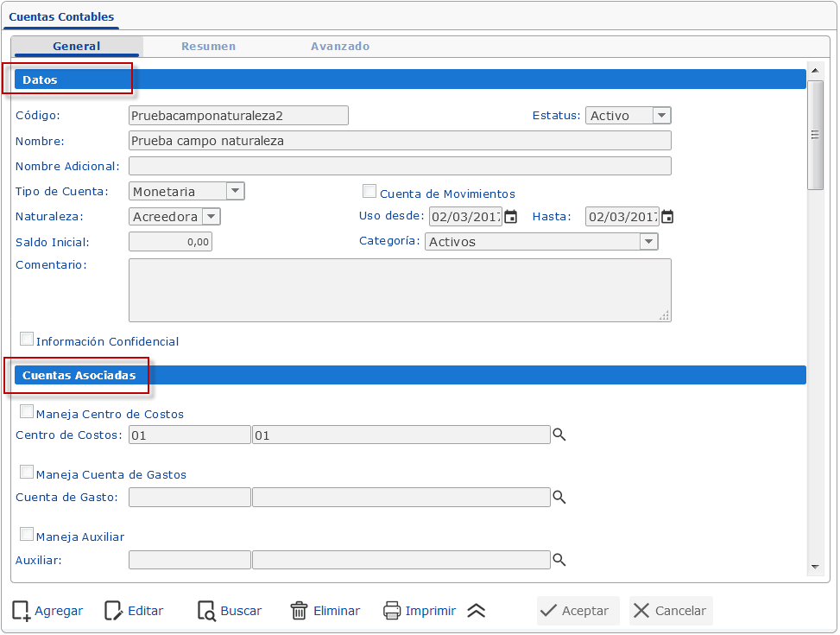The image size is (840, 635).
Task: Open the lookup icon beside Auxiliar
Action: [x=559, y=559]
